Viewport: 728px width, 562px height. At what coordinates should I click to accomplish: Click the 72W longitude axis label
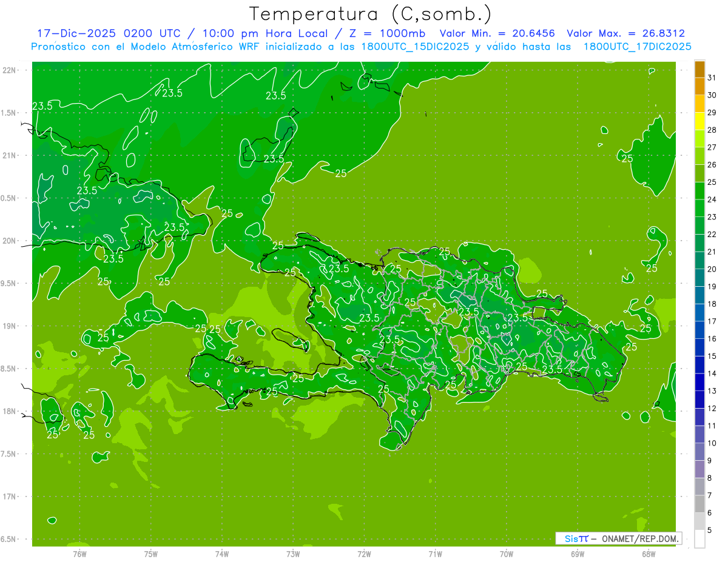pos(364,554)
